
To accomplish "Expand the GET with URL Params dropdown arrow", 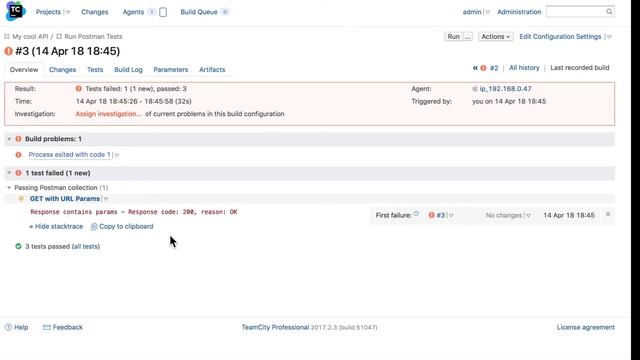I will click(106, 199).
